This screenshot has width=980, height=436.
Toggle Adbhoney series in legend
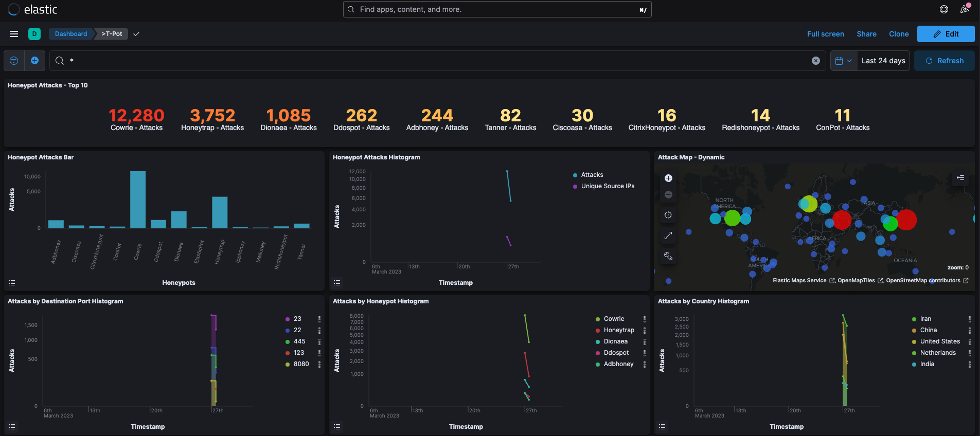tap(618, 364)
